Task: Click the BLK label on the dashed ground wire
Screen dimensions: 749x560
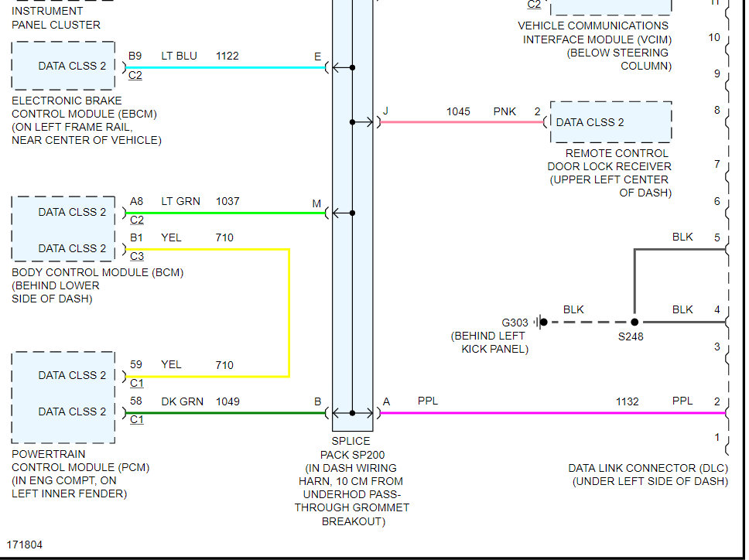Action: click(573, 310)
